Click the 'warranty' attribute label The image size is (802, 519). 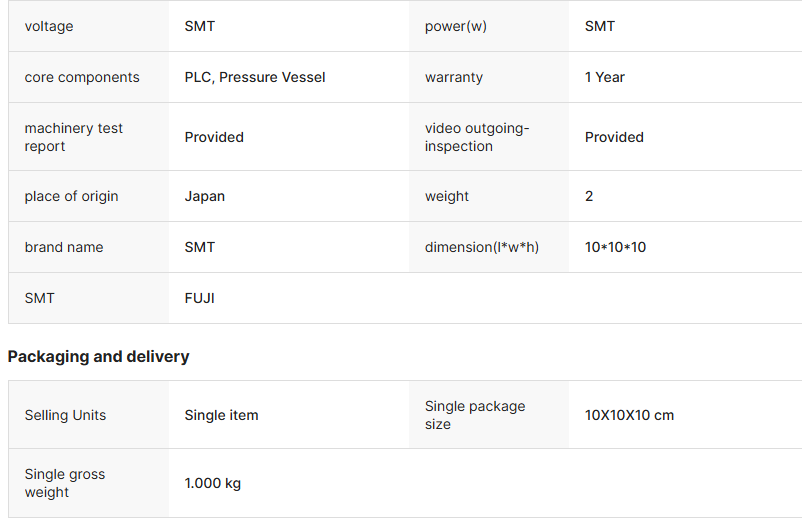(x=453, y=77)
